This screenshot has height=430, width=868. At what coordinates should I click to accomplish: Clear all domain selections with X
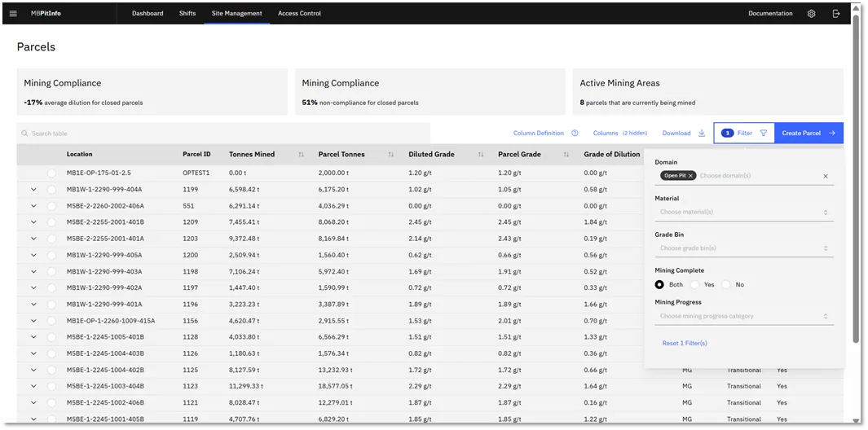click(826, 176)
